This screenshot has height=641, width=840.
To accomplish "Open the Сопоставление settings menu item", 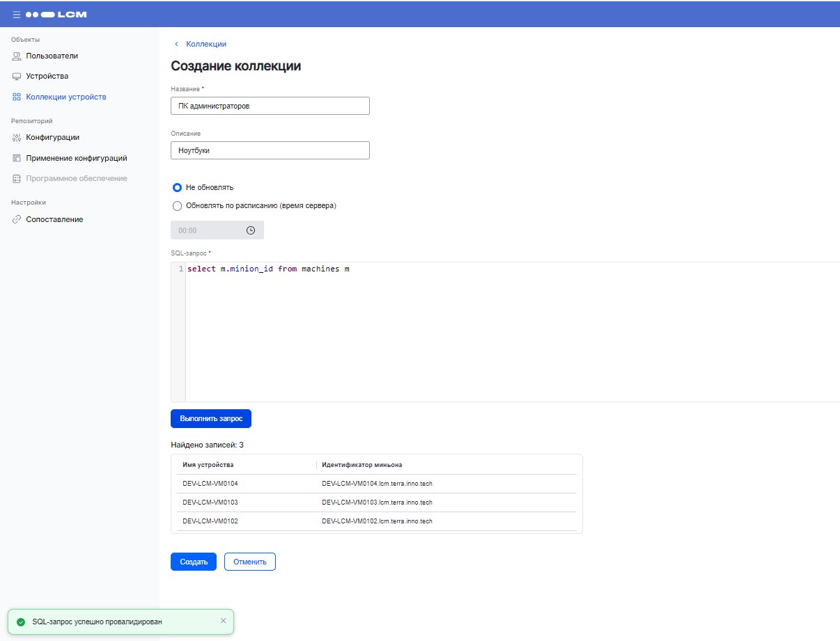I will tap(54, 220).
